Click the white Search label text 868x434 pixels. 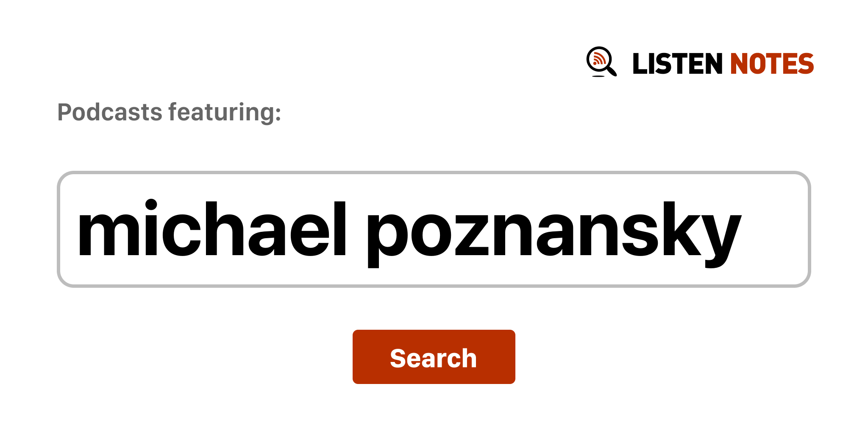tap(433, 358)
